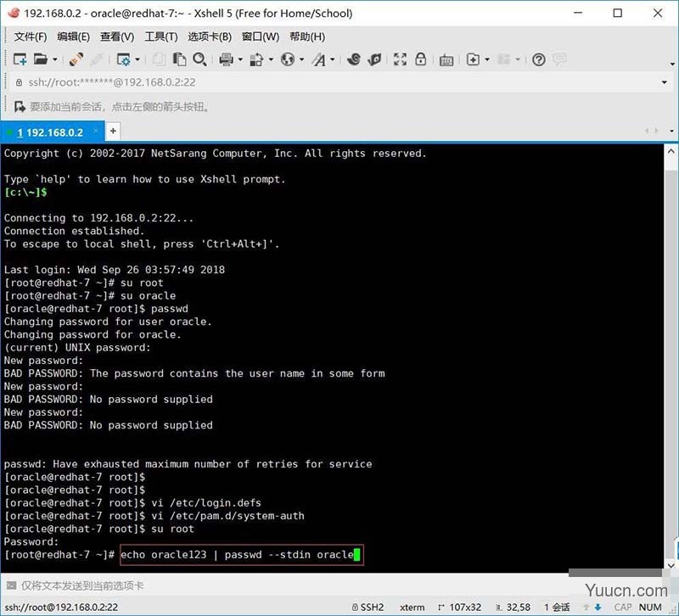Click the New tab plus-box toolbar icon

pos(473,59)
